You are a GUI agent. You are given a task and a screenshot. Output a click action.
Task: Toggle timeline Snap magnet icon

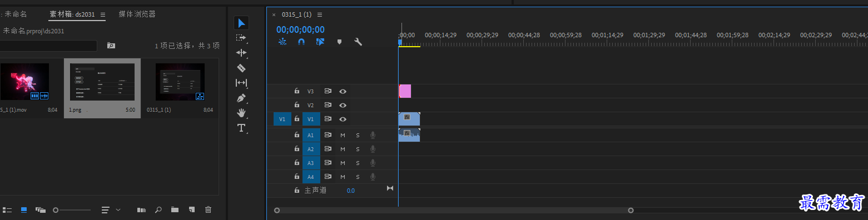coord(301,42)
